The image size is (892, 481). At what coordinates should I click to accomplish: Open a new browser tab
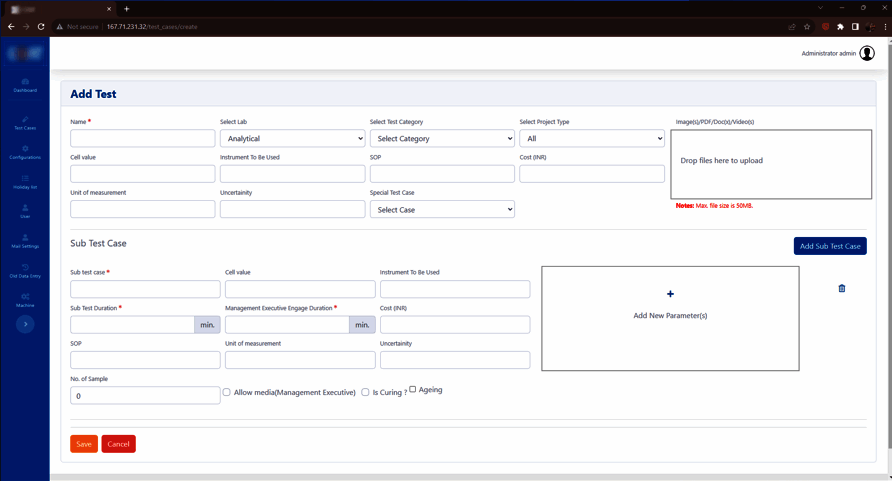point(127,9)
